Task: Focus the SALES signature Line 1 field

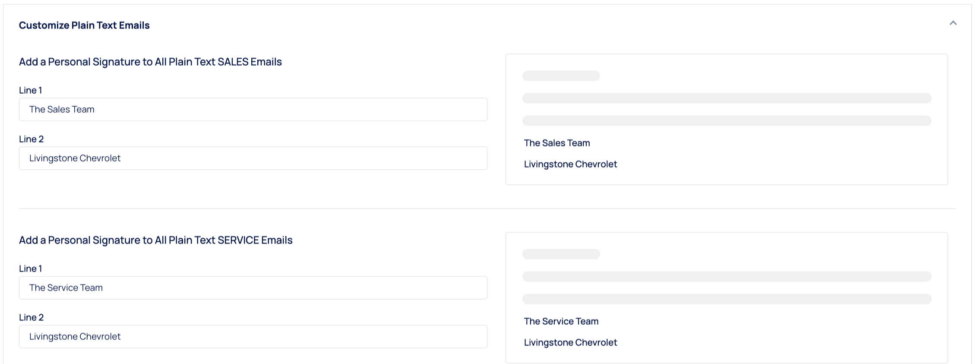Action: point(253,110)
